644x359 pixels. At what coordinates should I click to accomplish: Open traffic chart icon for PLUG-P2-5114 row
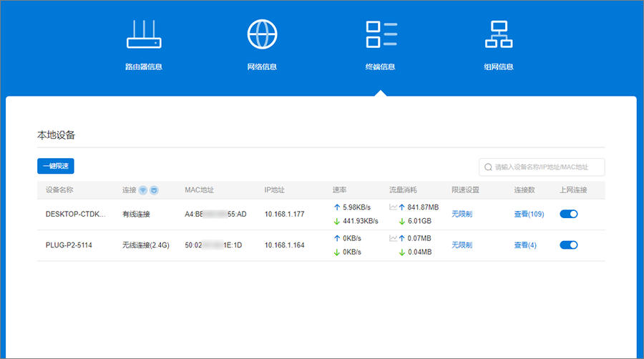click(393, 238)
